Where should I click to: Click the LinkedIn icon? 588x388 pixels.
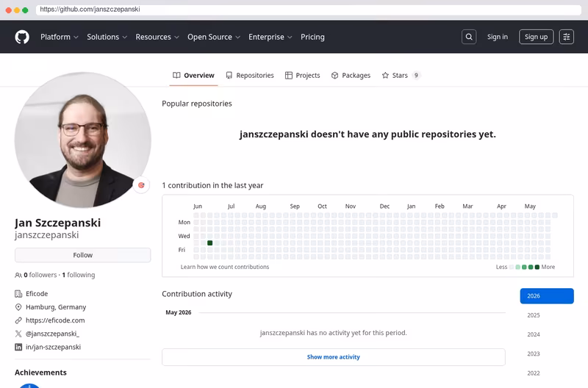(18, 347)
